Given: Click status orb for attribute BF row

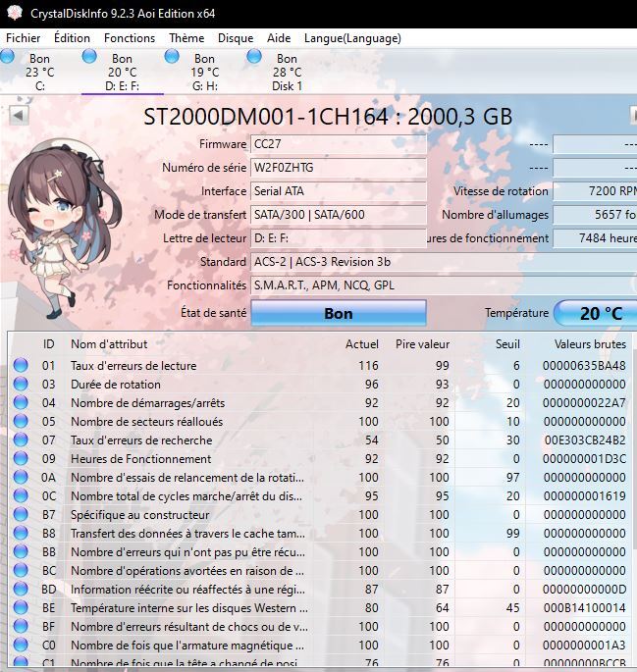Looking at the screenshot, I should point(21,626).
